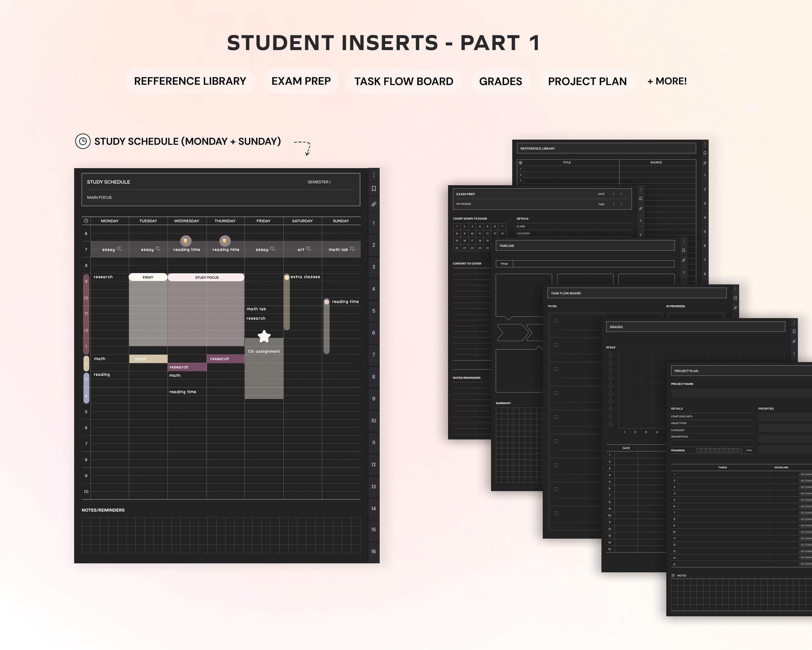Viewport: 812px width, 650px height.
Task: Click the link icon beside Saturday art
Action: 308,249
